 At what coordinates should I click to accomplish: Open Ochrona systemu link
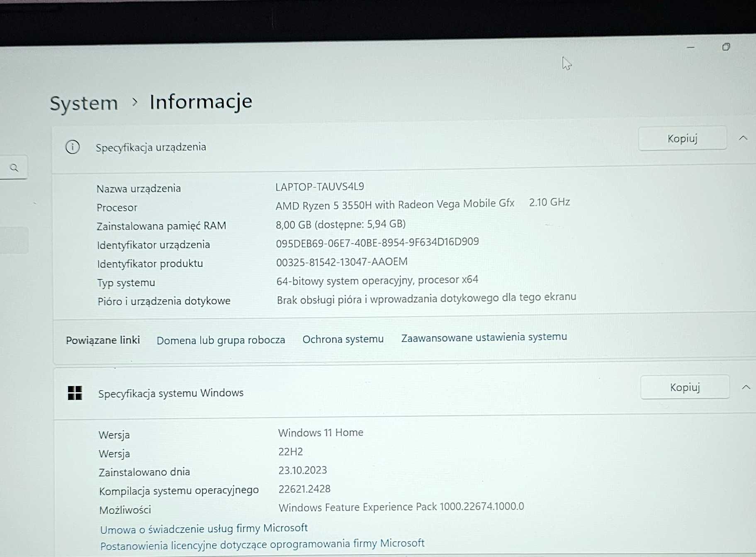[343, 339]
